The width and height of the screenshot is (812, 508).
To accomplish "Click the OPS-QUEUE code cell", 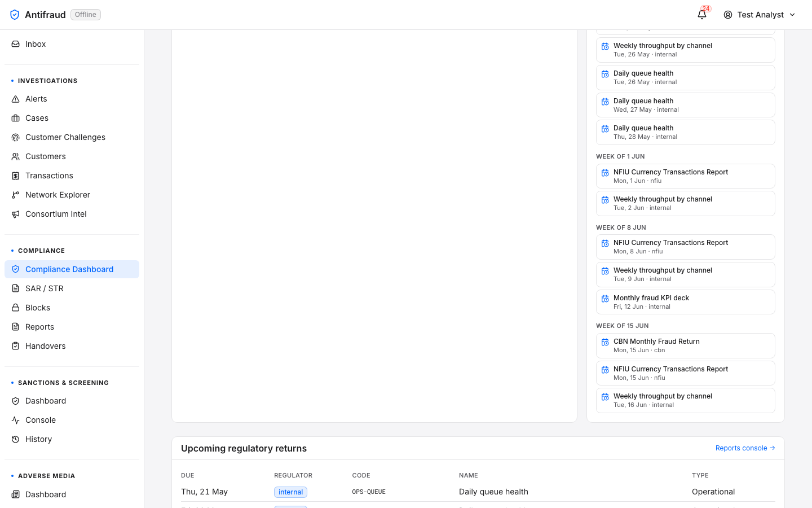I will (369, 492).
